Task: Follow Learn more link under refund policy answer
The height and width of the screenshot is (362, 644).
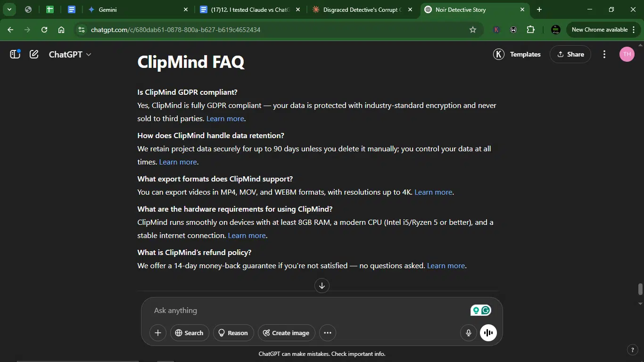Action: (446, 266)
